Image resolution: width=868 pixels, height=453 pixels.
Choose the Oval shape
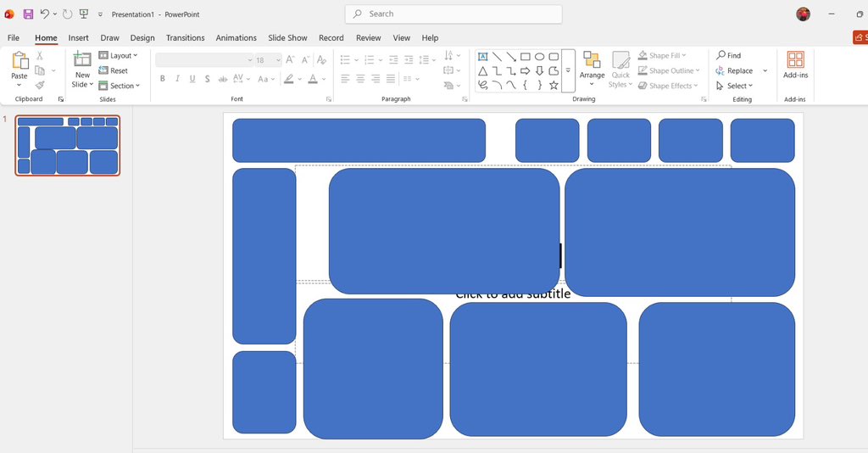(x=539, y=57)
